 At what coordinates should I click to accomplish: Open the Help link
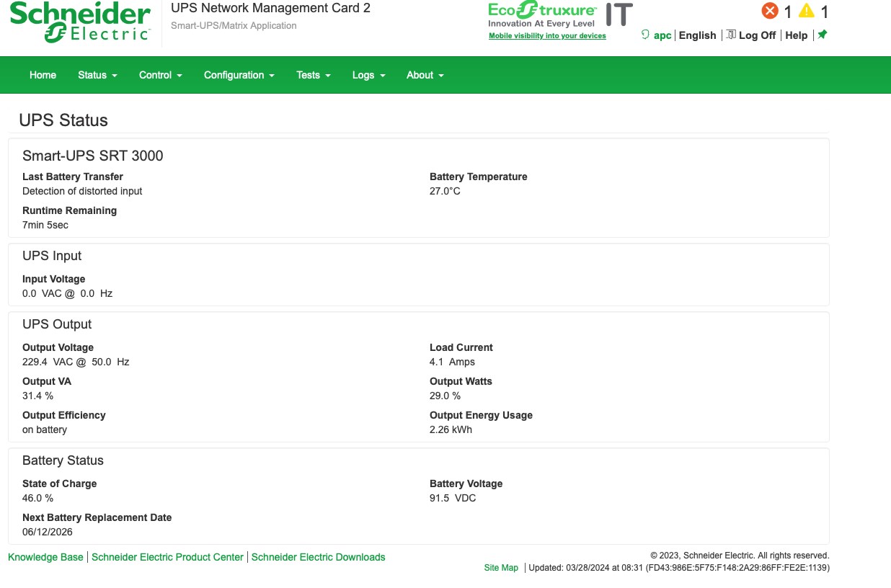796,35
